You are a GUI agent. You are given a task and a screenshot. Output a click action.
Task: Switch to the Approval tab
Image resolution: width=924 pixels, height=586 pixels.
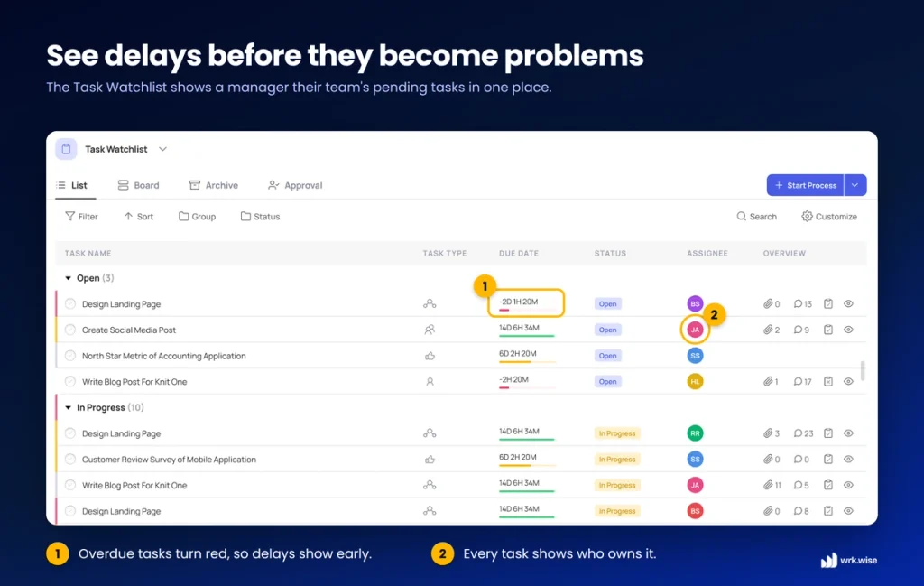pyautogui.click(x=295, y=185)
